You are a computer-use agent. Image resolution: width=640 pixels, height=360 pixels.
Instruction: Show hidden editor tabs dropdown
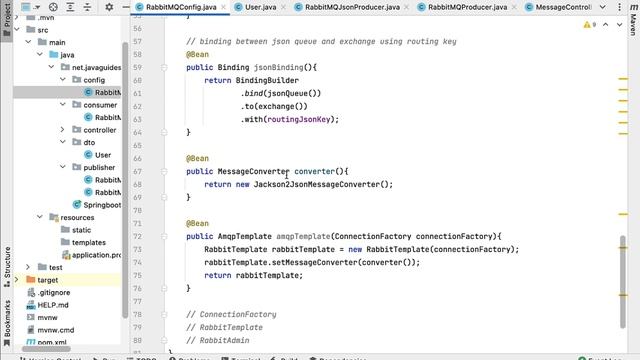pyautogui.click(x=602, y=7)
